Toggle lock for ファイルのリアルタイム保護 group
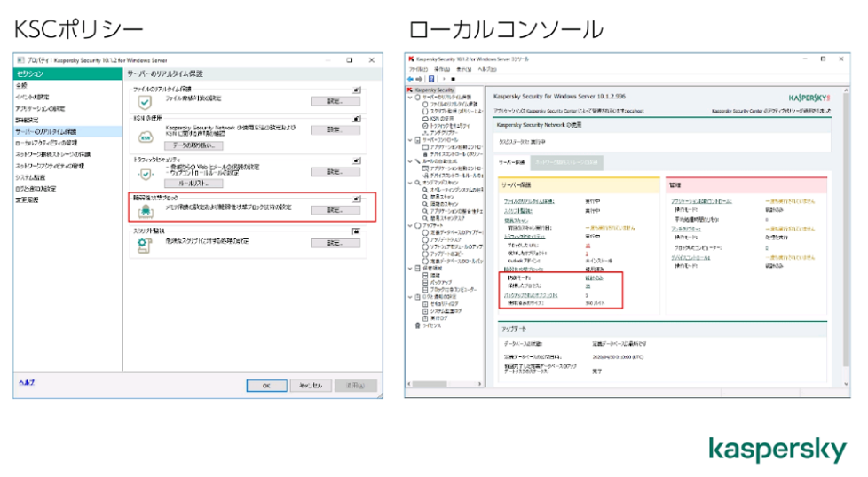The image size is (868, 477). pos(357,90)
